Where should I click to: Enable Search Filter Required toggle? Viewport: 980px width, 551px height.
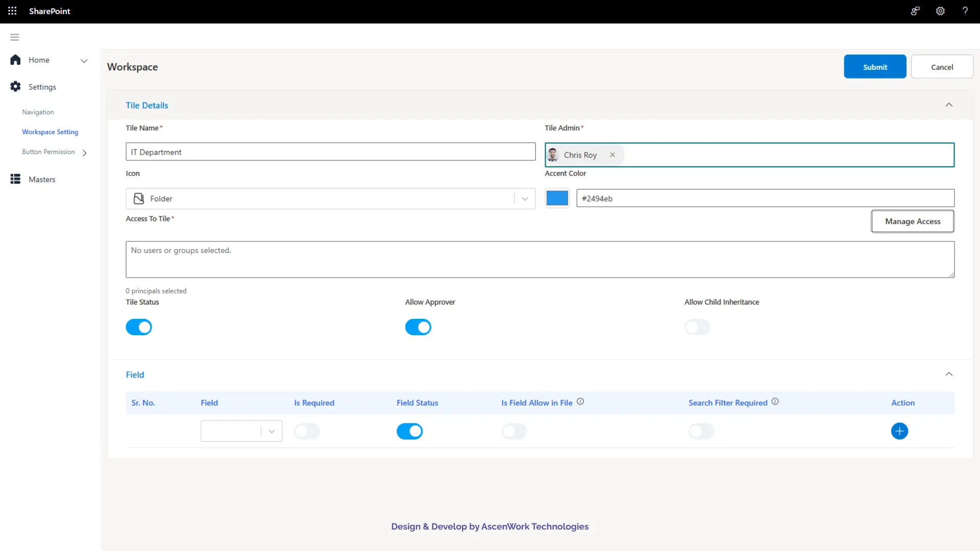tap(701, 431)
